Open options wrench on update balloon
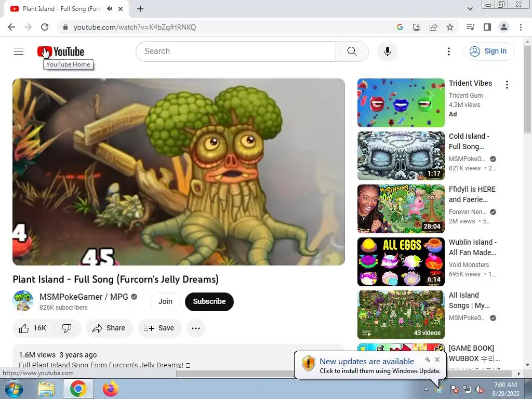Viewport: 532px width, 399px height. (427, 360)
